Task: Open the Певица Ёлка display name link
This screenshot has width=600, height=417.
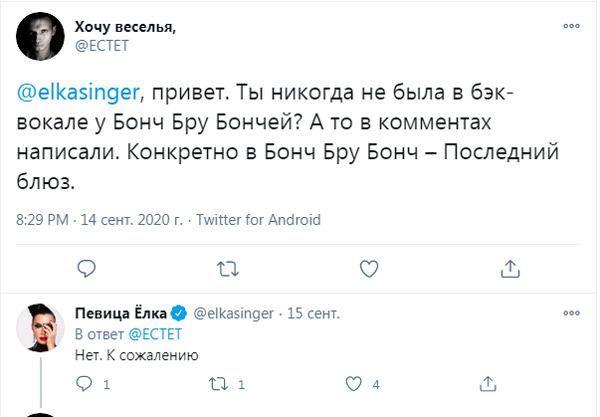Action: point(121,312)
